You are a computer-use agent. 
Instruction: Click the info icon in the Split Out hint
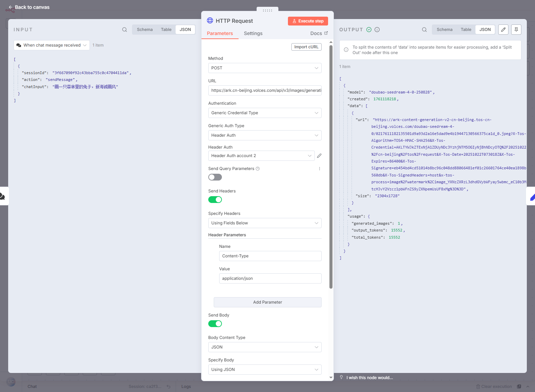346,50
